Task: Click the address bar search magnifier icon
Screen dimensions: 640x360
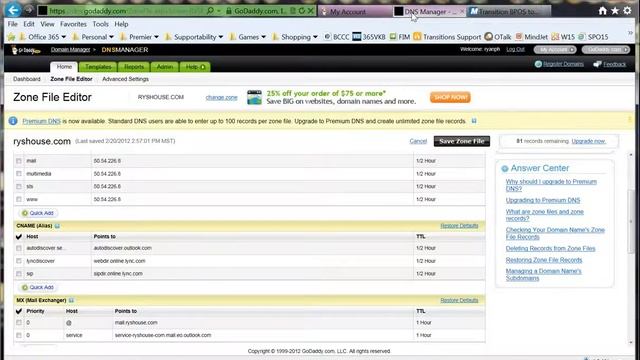Action: [x=210, y=11]
